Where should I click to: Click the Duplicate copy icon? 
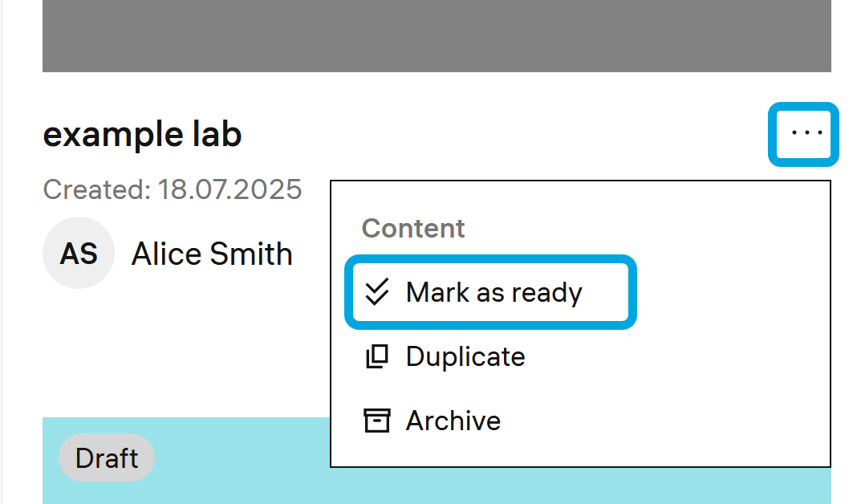pyautogui.click(x=376, y=356)
